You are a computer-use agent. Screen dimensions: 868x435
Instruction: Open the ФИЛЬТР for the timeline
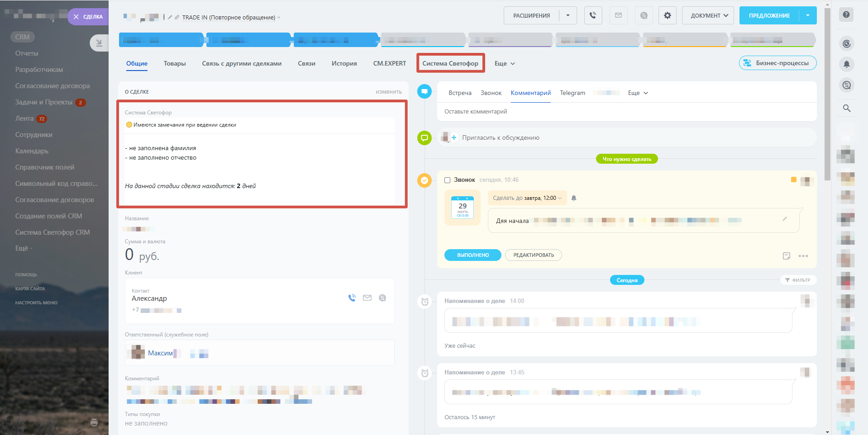(x=798, y=280)
